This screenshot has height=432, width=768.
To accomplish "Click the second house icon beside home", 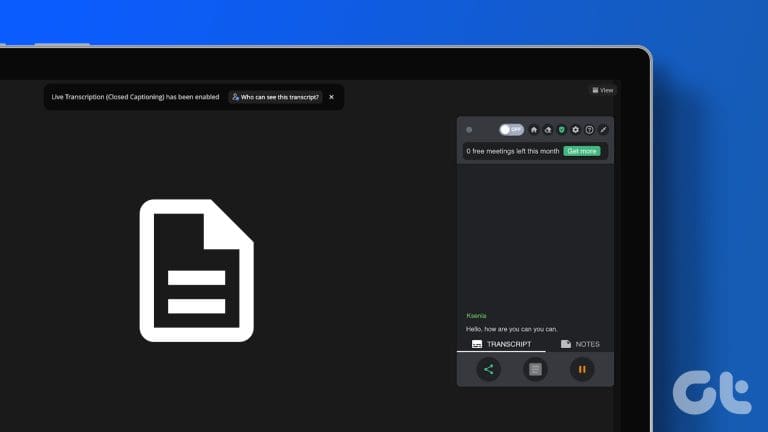I will [x=547, y=130].
